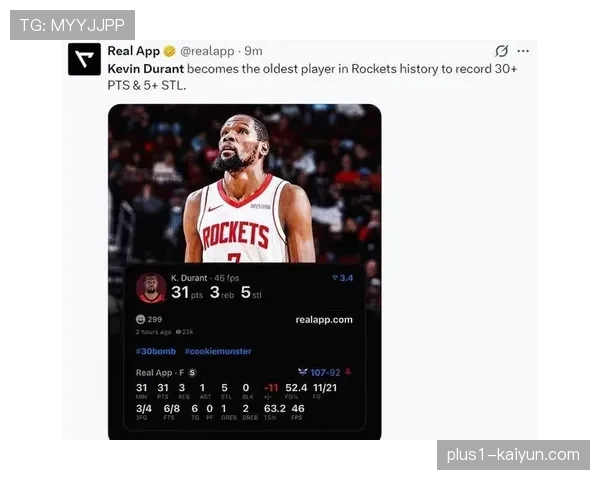The image size is (600, 480).
Task: Click the Hornets team logo beside score
Action: point(303,372)
